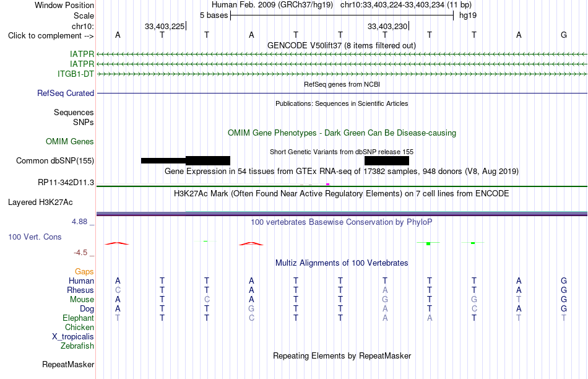This screenshot has height=379, width=588.
Task: Click the SNPs track label
Action: pyautogui.click(x=84, y=123)
